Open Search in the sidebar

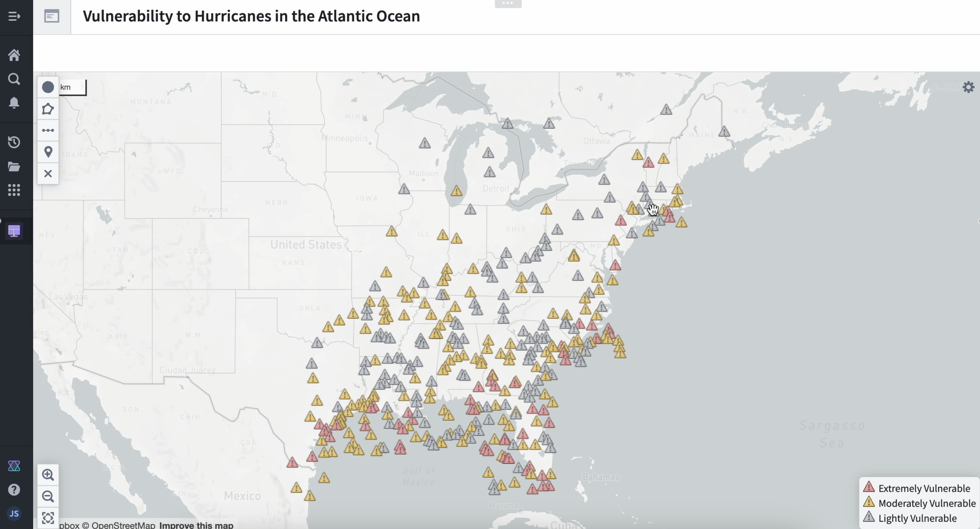[x=14, y=79]
